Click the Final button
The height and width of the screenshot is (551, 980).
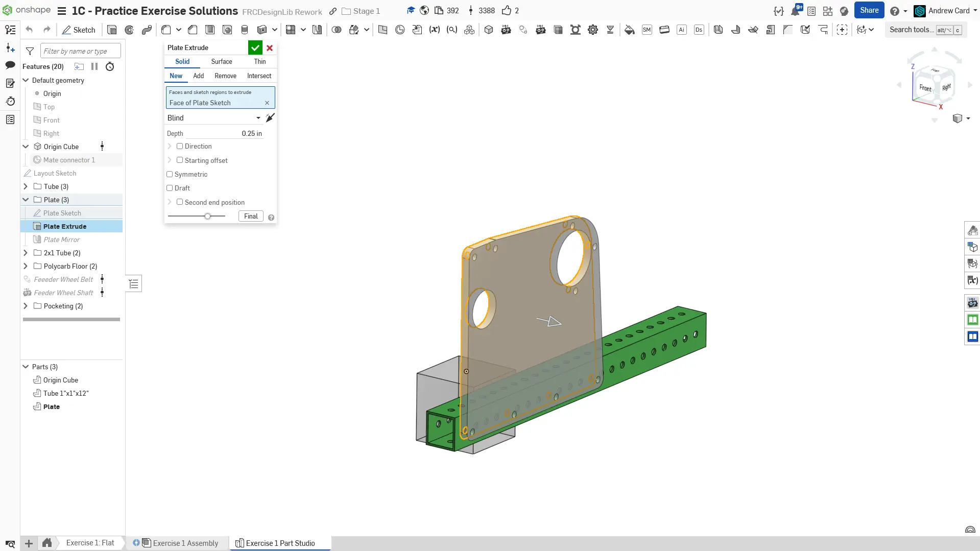coord(251,216)
